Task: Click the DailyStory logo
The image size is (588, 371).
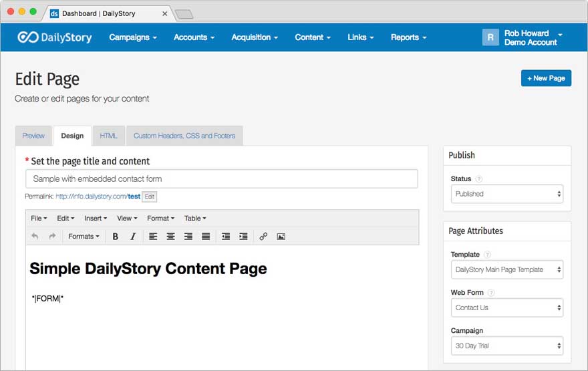Action: (x=55, y=37)
